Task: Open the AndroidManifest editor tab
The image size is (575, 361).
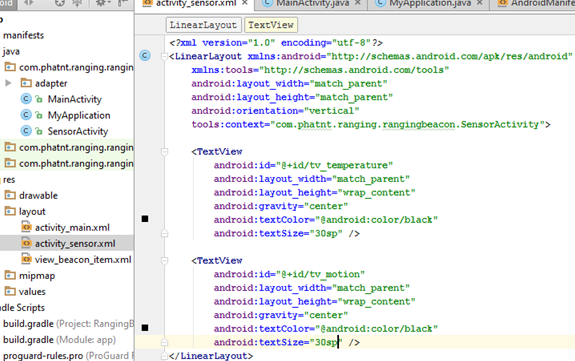Action: pyautogui.click(x=542, y=3)
